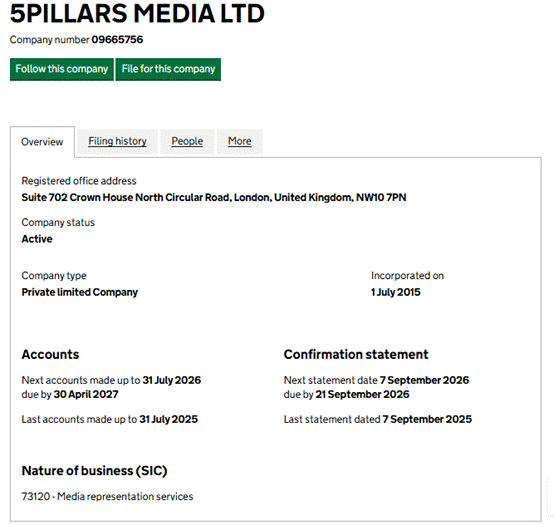The height and width of the screenshot is (525, 554).
Task: Open the Filing history tab
Action: tap(117, 141)
